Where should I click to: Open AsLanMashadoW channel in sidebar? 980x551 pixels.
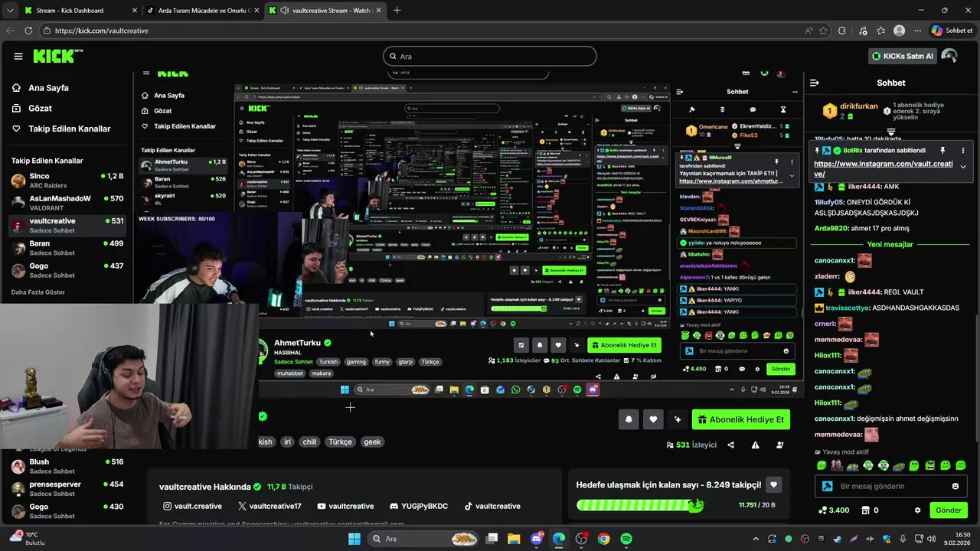pyautogui.click(x=67, y=203)
